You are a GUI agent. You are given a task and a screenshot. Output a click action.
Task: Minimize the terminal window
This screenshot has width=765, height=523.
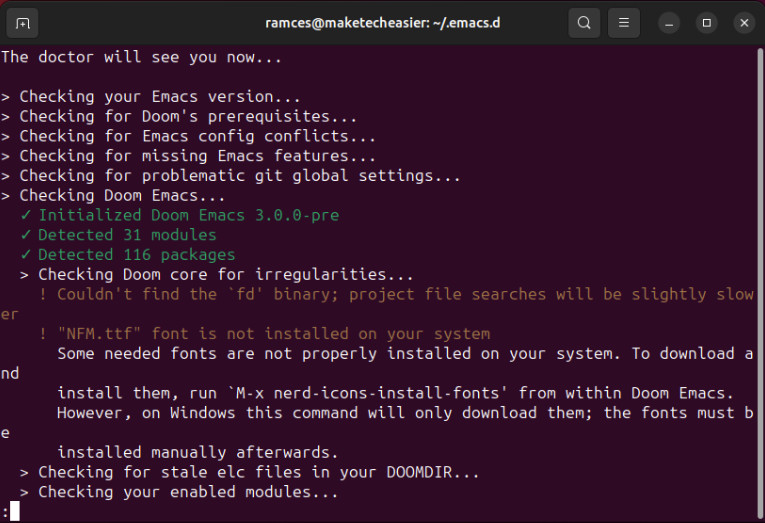(669, 23)
